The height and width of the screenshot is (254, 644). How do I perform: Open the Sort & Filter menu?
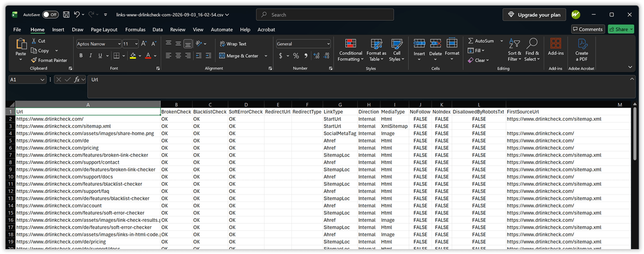click(514, 50)
